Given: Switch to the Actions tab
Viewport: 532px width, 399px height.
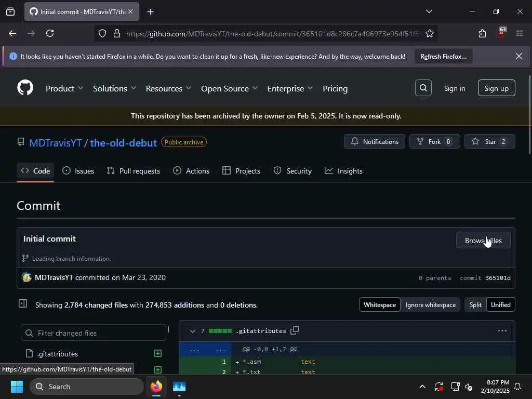Looking at the screenshot, I should (x=191, y=171).
